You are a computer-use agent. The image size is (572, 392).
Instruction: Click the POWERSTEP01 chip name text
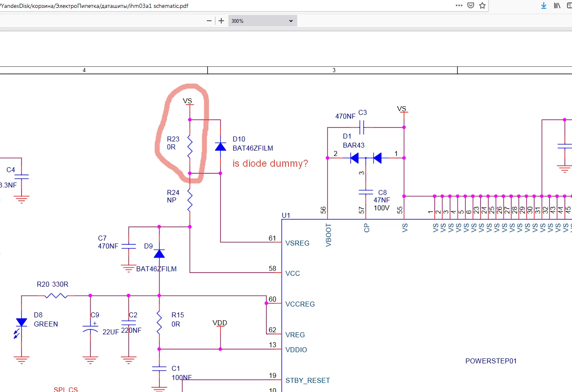491,361
